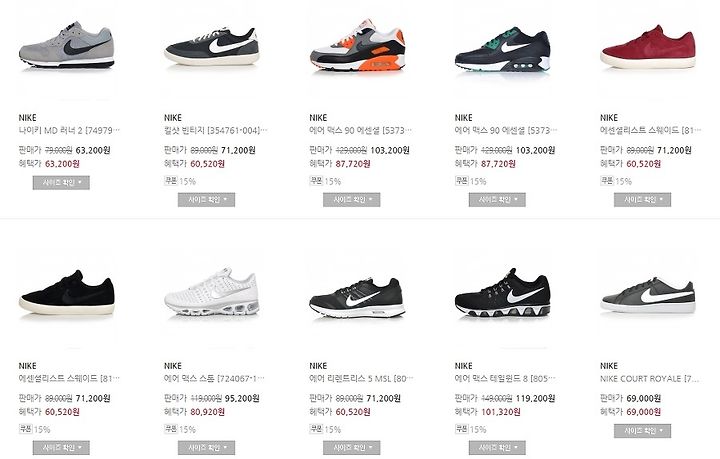This screenshot has width=720, height=459.
Task: Expand size check dropdown under MD Runner 2
Action: coord(61,183)
